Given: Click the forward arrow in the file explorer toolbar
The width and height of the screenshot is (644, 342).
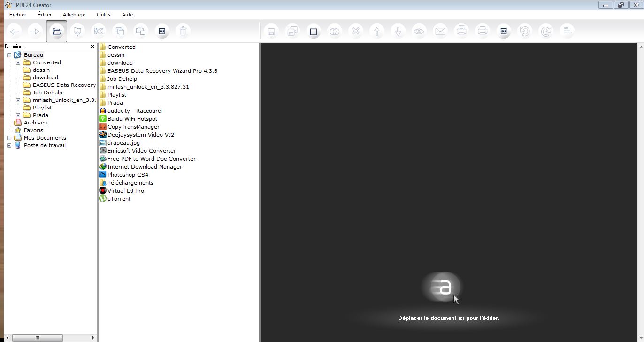Looking at the screenshot, I should (x=35, y=31).
